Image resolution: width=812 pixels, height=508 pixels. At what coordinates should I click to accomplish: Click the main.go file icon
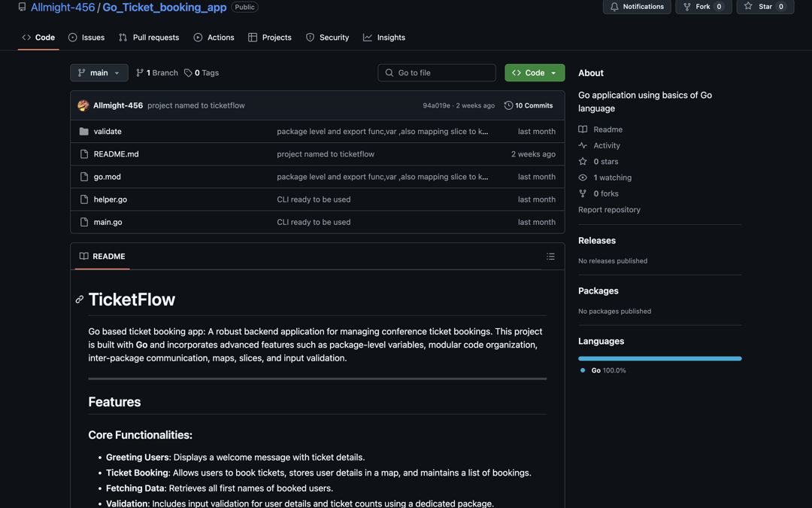(x=84, y=222)
